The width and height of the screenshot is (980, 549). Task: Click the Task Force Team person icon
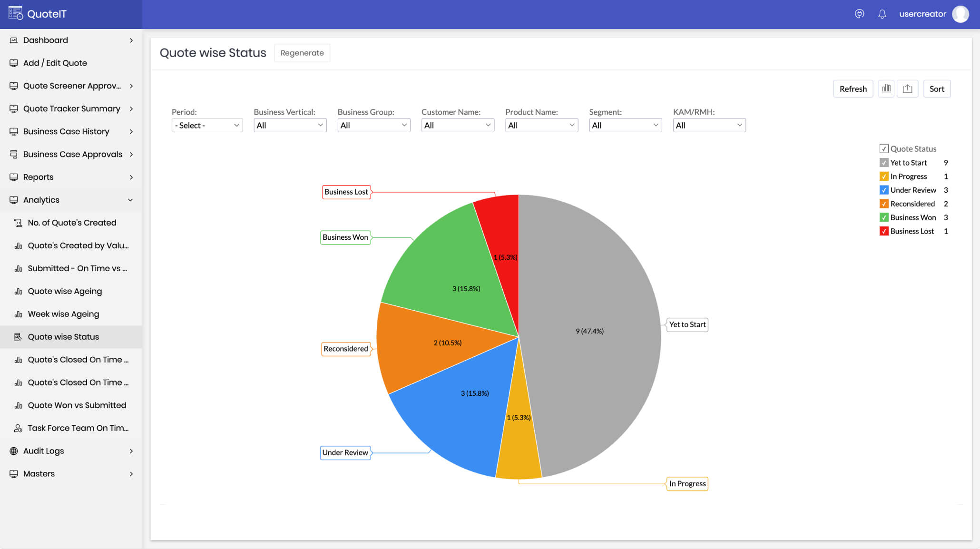18,428
